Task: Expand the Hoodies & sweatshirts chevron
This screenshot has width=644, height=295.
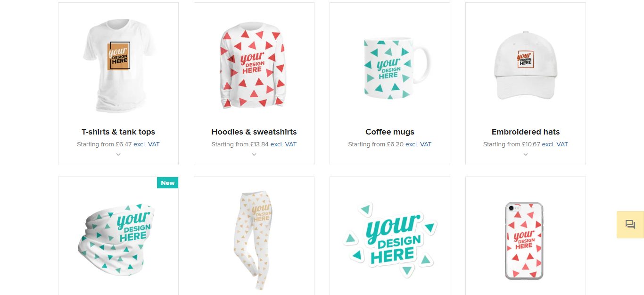Action: pos(254,154)
